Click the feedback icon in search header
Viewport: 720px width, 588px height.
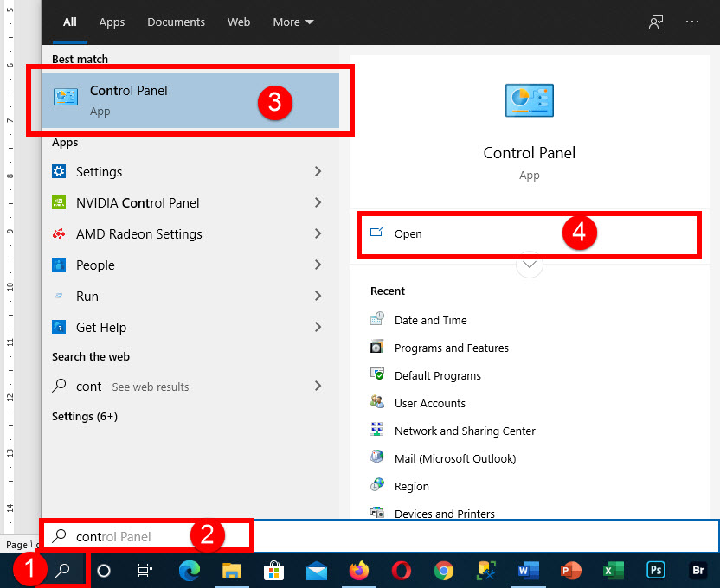(x=656, y=22)
